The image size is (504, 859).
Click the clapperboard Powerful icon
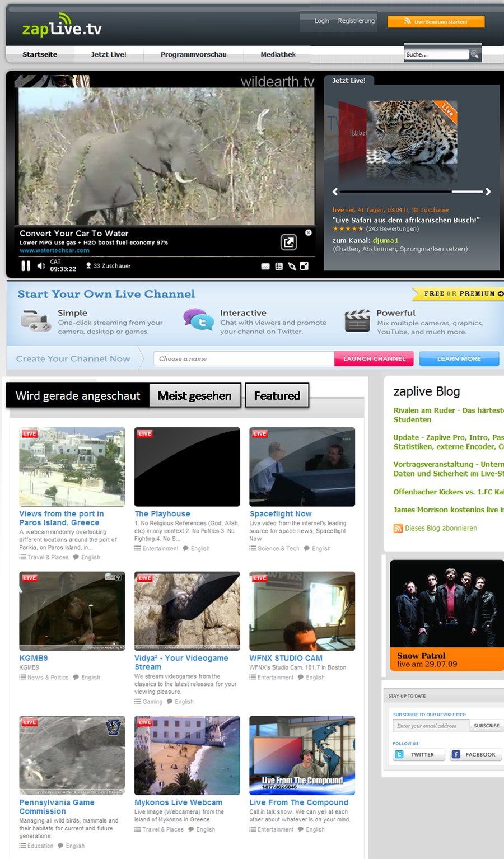pyautogui.click(x=357, y=320)
